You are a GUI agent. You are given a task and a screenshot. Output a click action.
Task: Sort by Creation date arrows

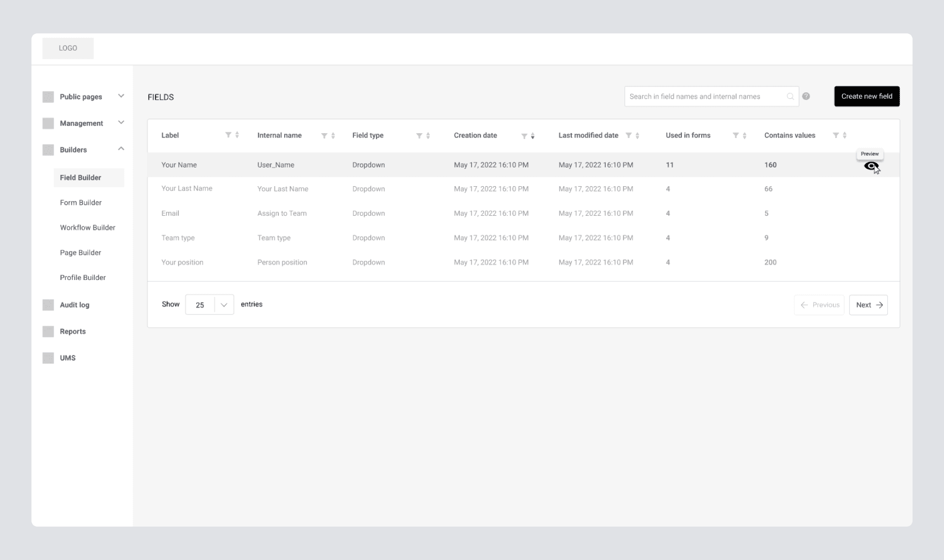pyautogui.click(x=532, y=136)
